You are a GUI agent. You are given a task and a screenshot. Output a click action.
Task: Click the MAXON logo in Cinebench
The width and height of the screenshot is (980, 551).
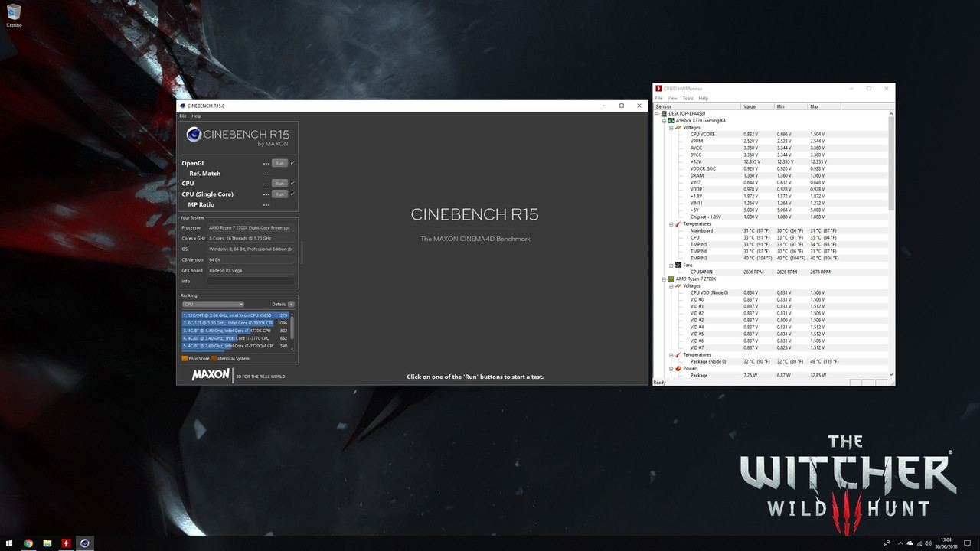(211, 375)
